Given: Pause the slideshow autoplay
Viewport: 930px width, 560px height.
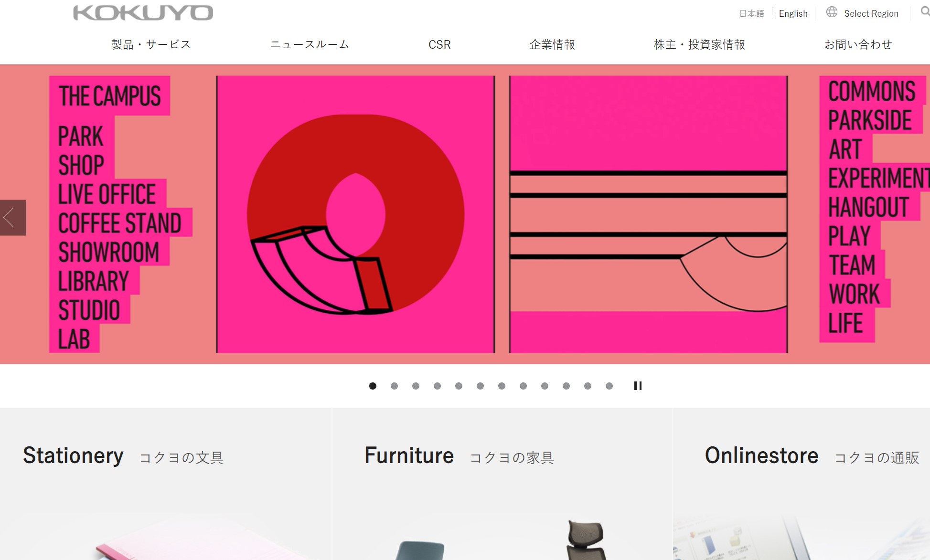Looking at the screenshot, I should tap(638, 386).
